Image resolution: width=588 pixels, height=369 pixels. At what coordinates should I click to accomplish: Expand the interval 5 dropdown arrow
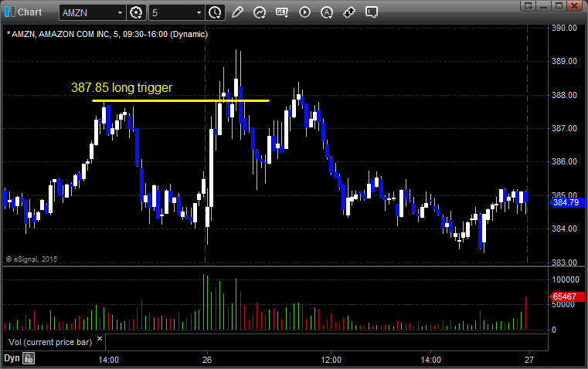click(x=199, y=12)
